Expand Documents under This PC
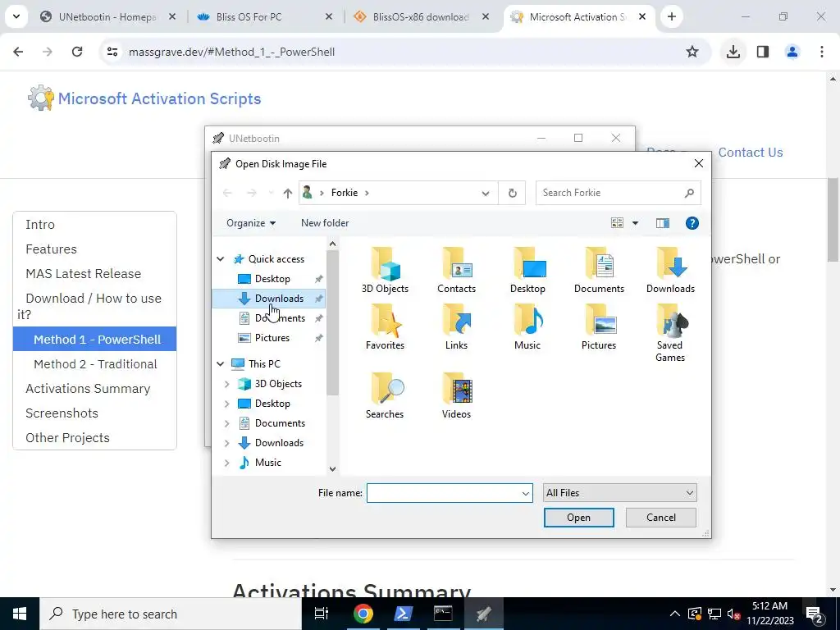Screen dimensions: 840x630 226,423
